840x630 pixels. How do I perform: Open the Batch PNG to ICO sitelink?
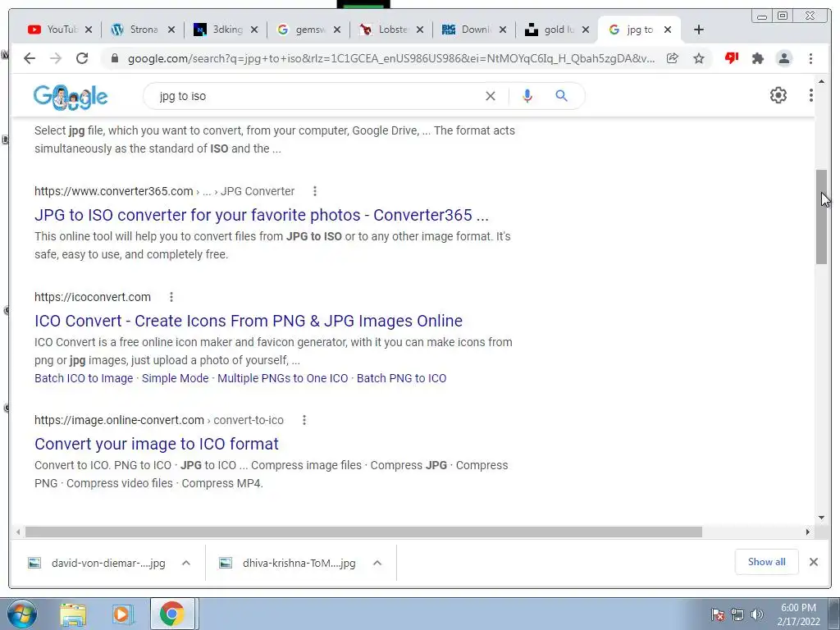[401, 378]
